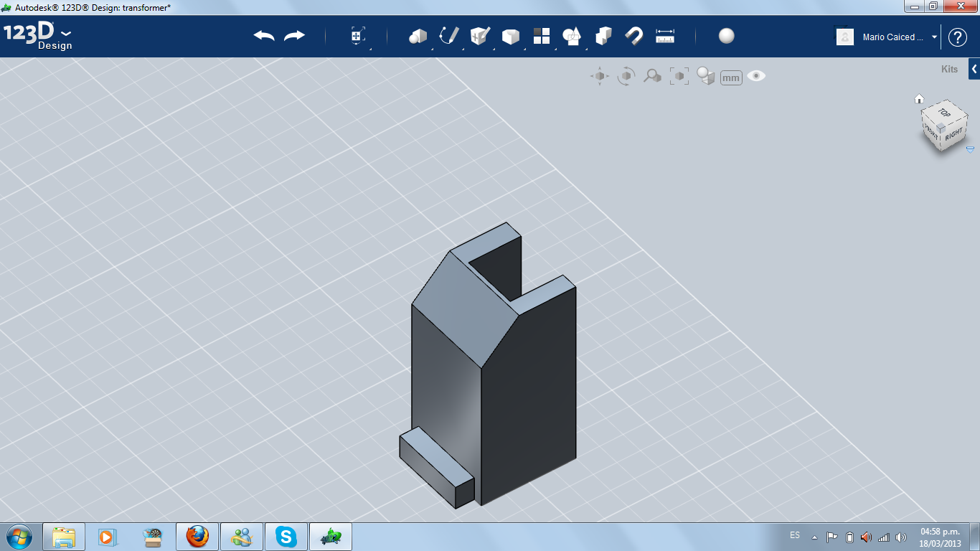Open the 123D Design application menu
This screenshot has width=980, height=551.
[x=37, y=37]
